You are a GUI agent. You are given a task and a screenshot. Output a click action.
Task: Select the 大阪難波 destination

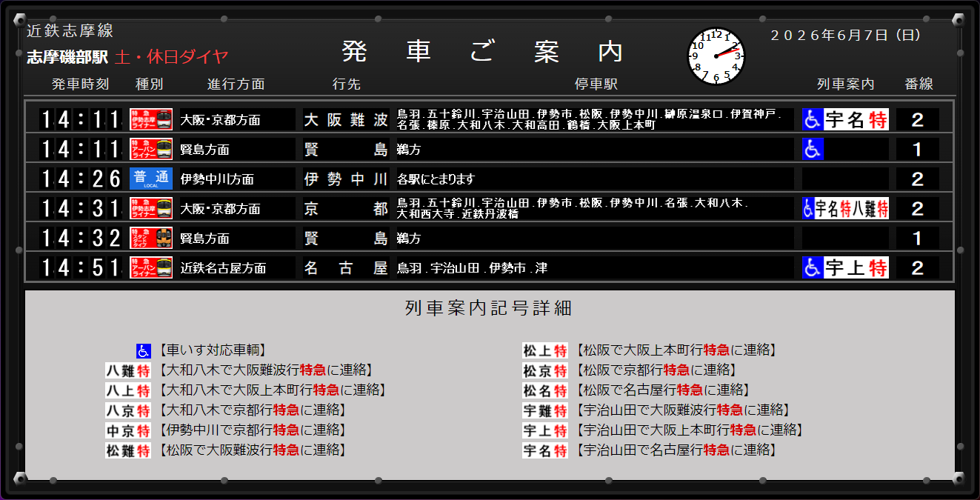pos(346,120)
